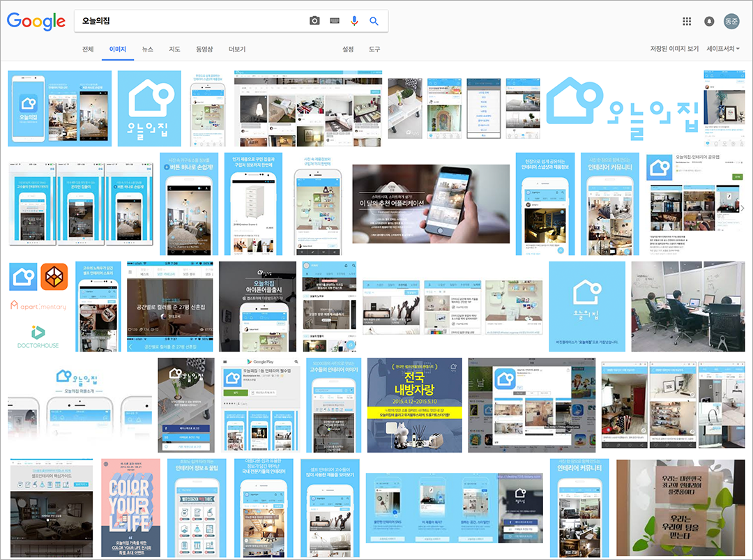Click the Google logo

click(36, 21)
